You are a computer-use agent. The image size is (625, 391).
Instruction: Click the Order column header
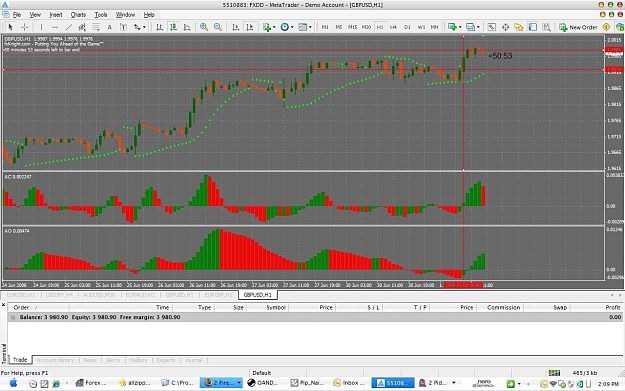[21, 307]
